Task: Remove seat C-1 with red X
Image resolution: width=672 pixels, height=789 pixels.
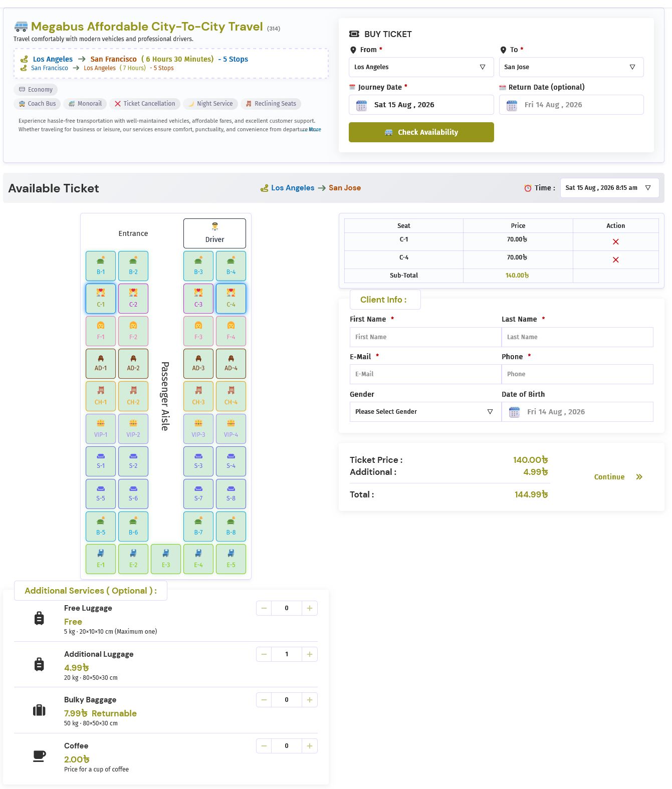Action: click(x=615, y=241)
